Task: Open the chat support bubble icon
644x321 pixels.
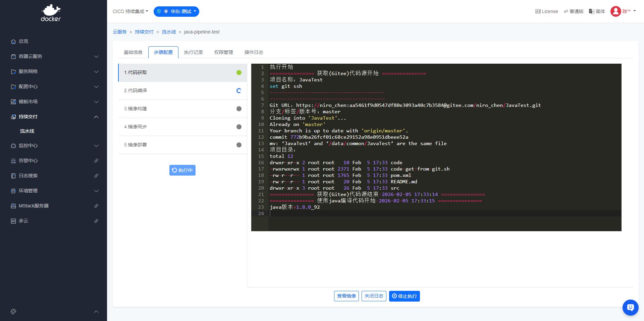Action: click(x=630, y=307)
